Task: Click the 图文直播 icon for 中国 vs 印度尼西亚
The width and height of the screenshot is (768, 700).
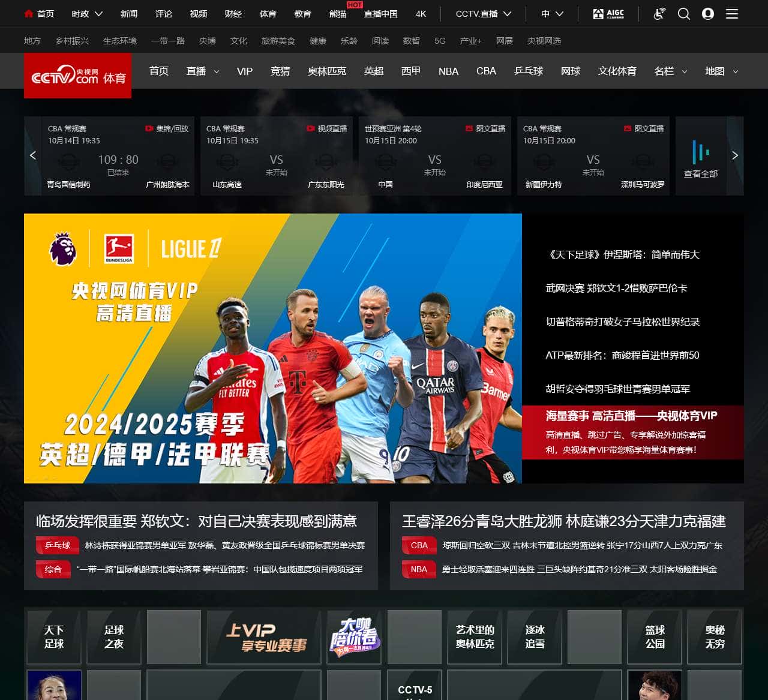Action: point(469,128)
